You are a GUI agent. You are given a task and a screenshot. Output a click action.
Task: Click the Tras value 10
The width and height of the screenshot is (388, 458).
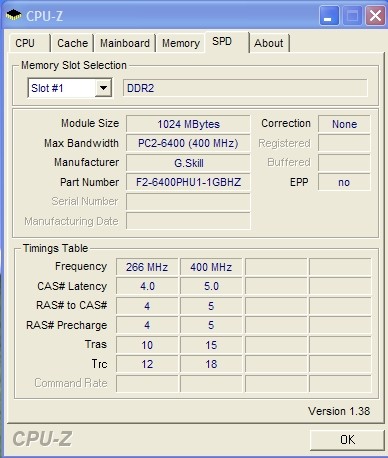147,345
